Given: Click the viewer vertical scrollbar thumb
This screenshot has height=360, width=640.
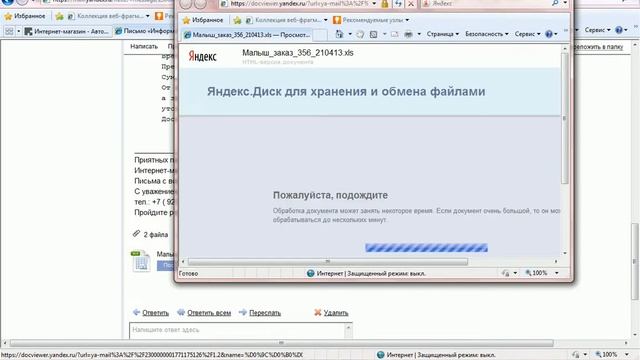Looking at the screenshot, I should coord(565,118).
